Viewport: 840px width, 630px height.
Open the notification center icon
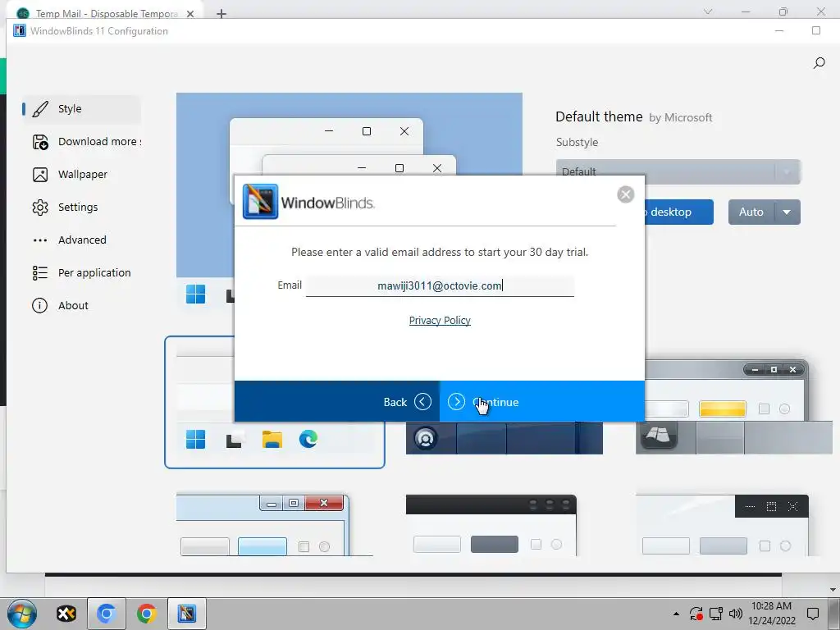tap(813, 614)
